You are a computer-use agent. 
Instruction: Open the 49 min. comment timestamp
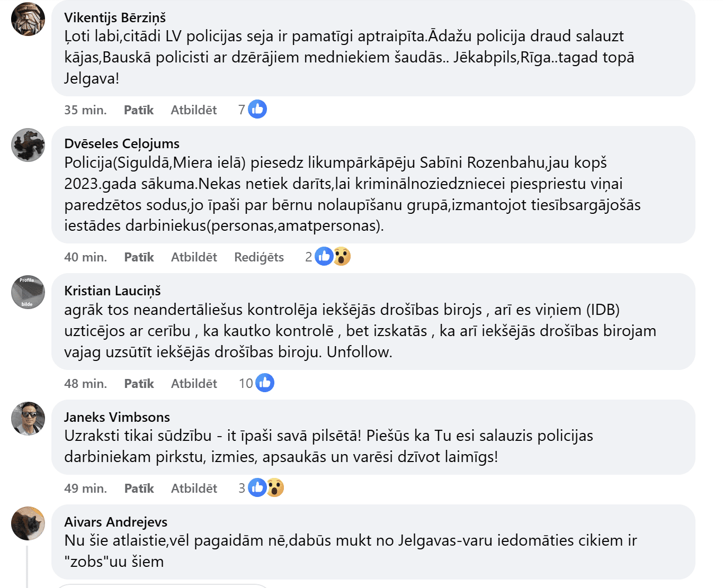[x=85, y=488]
